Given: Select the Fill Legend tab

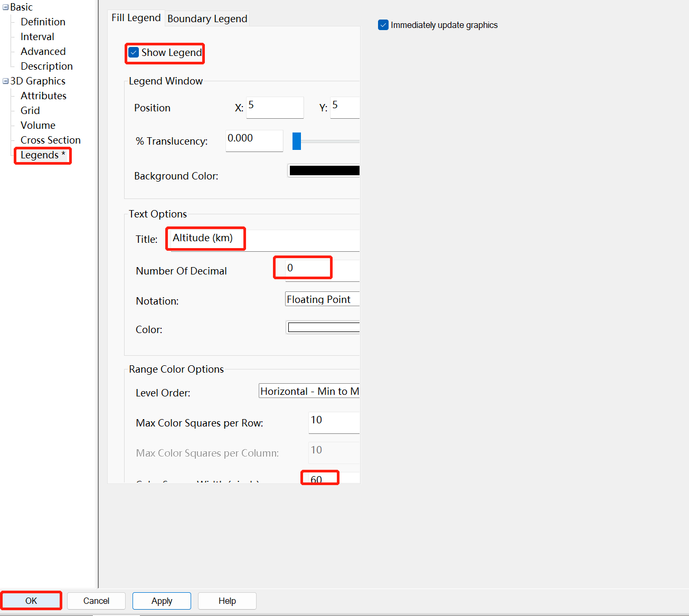Looking at the screenshot, I should pos(136,18).
